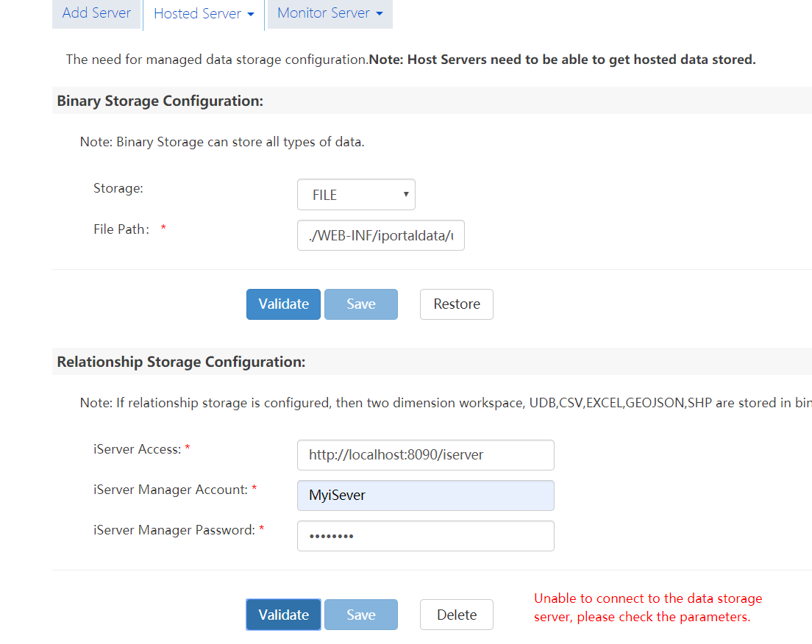Viewport: 812px width, 644px height.
Task: Switch to the Add Server tab
Action: [96, 13]
